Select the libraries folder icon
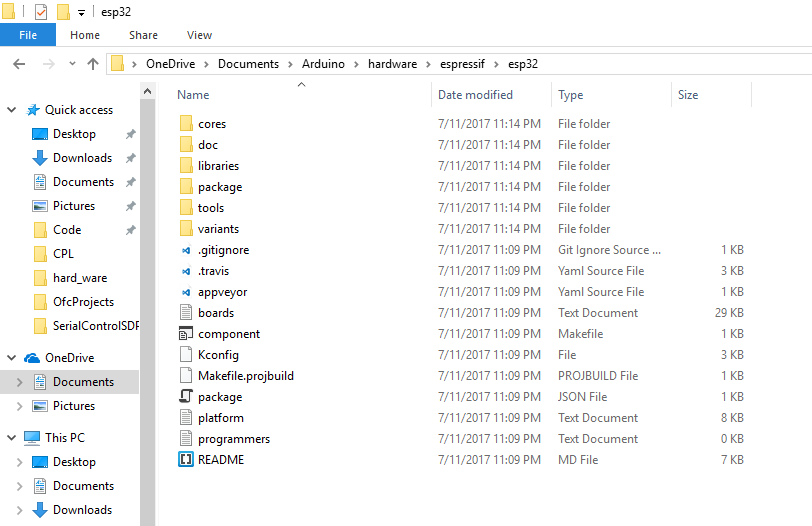The width and height of the screenshot is (812, 526). point(186,166)
